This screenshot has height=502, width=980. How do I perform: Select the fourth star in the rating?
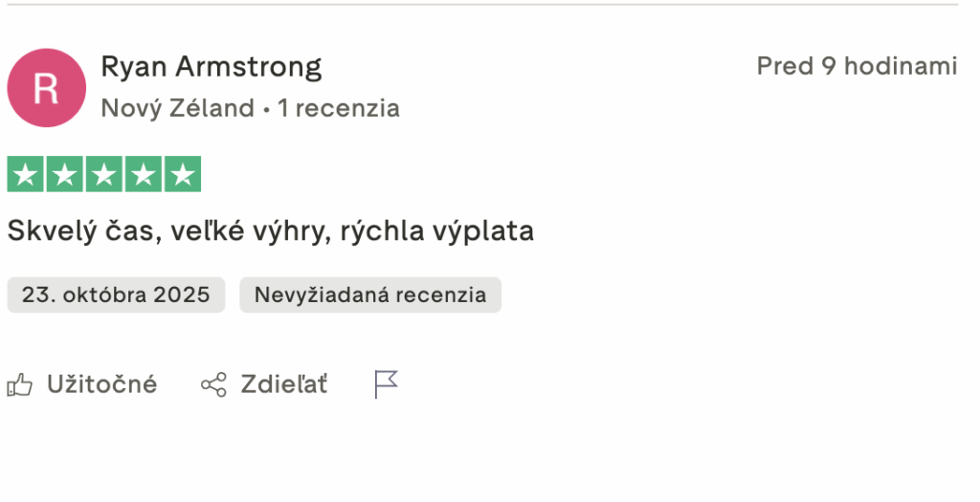(144, 175)
